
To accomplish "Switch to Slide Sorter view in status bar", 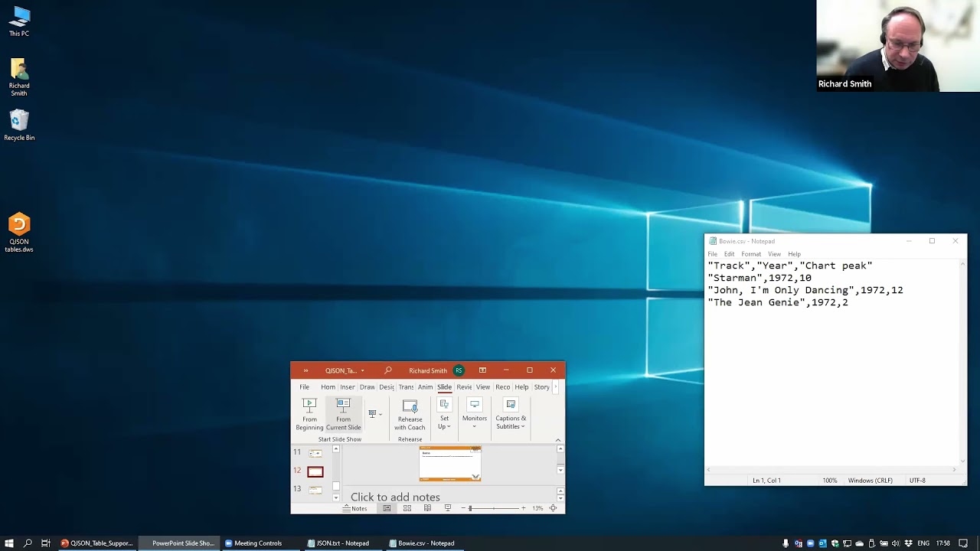I will pos(407,508).
